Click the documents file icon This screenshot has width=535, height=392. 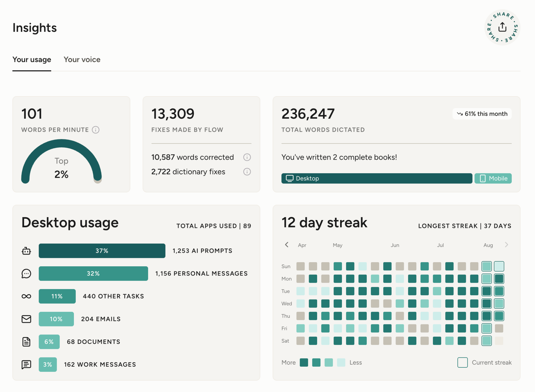tap(26, 342)
